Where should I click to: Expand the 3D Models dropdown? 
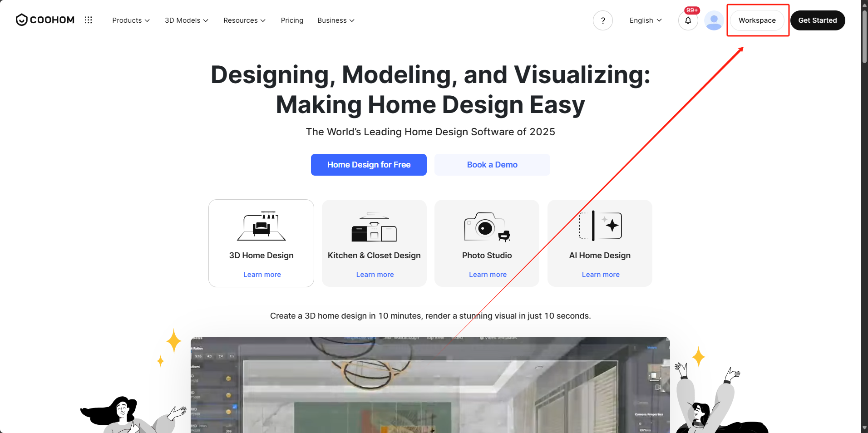[x=186, y=20]
